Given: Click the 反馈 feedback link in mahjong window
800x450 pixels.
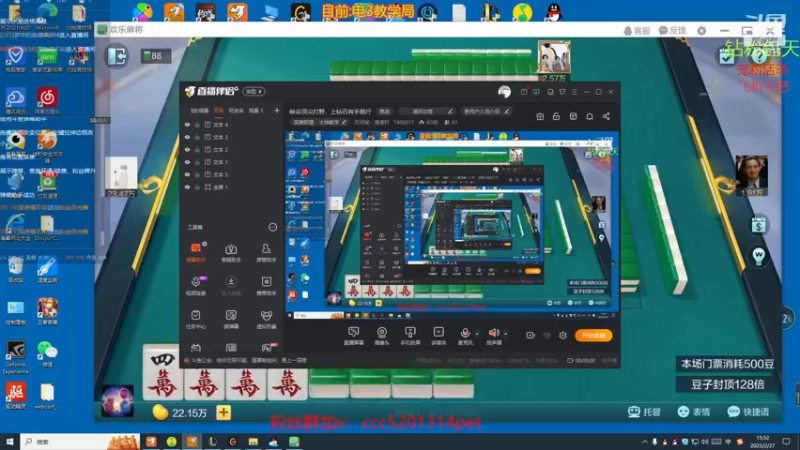Looking at the screenshot, I should [672, 31].
